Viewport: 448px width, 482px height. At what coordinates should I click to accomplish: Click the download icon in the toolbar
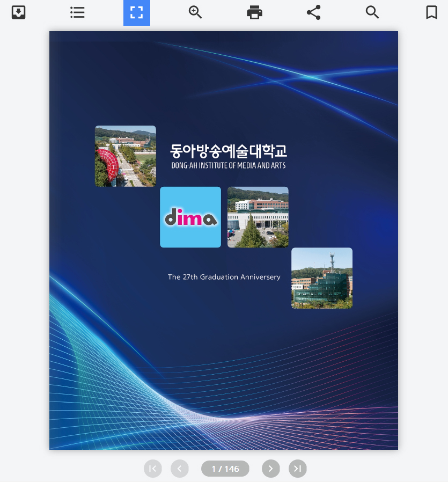[x=19, y=12]
